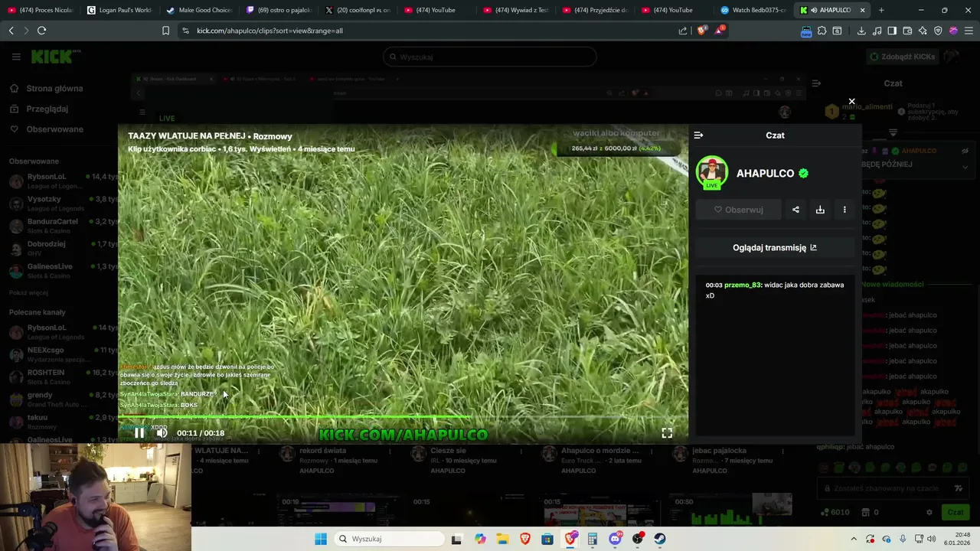
Task: Switch to coolfonpl X tab
Action: pos(358,10)
